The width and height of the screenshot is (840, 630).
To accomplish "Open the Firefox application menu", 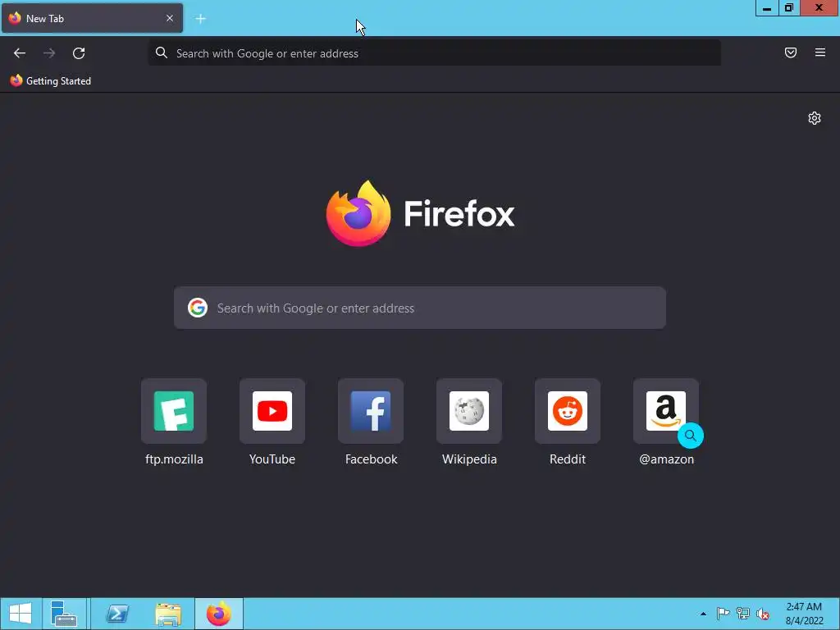I will pyautogui.click(x=820, y=52).
